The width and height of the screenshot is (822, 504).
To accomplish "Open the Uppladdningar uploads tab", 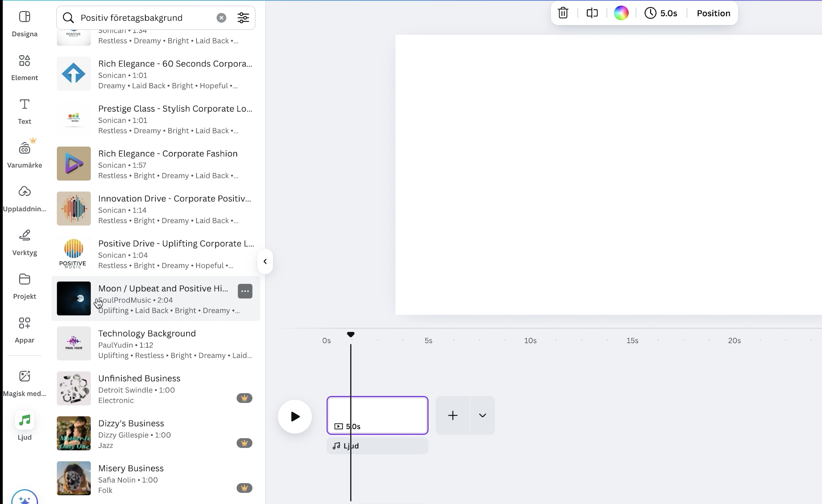I will (24, 199).
